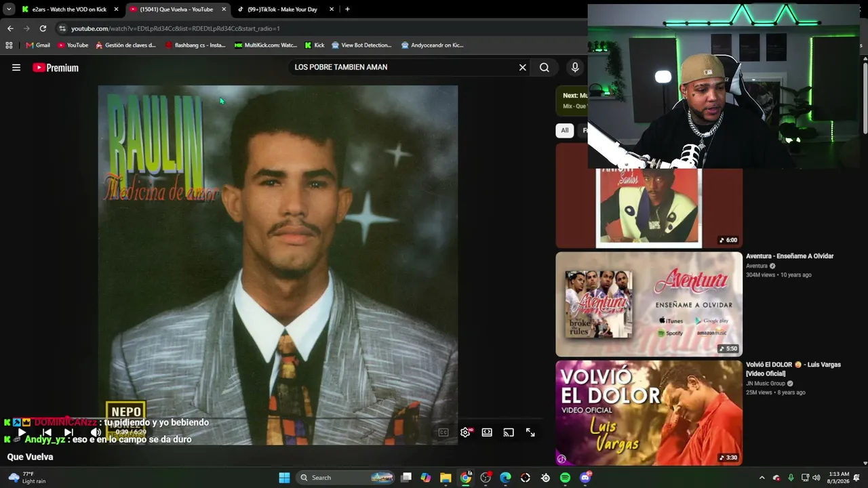Screen dimensions: 868x488
Task: Open Task View on the taskbar
Action: pos(406,478)
